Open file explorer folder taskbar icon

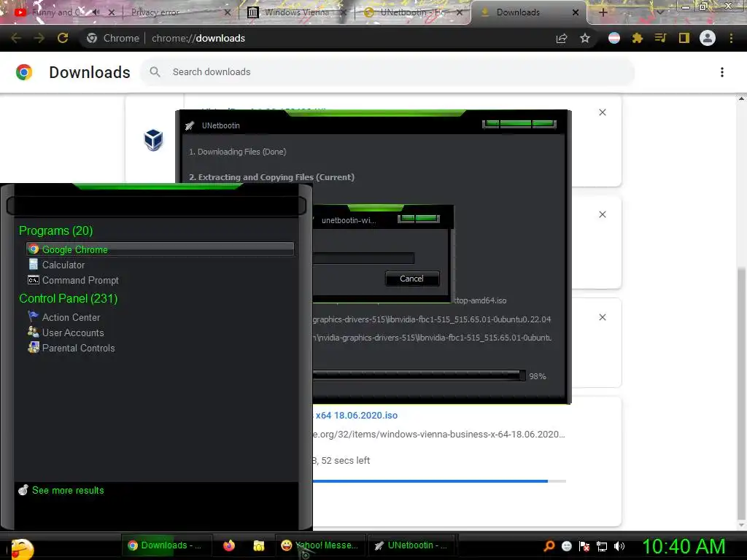[259, 545]
